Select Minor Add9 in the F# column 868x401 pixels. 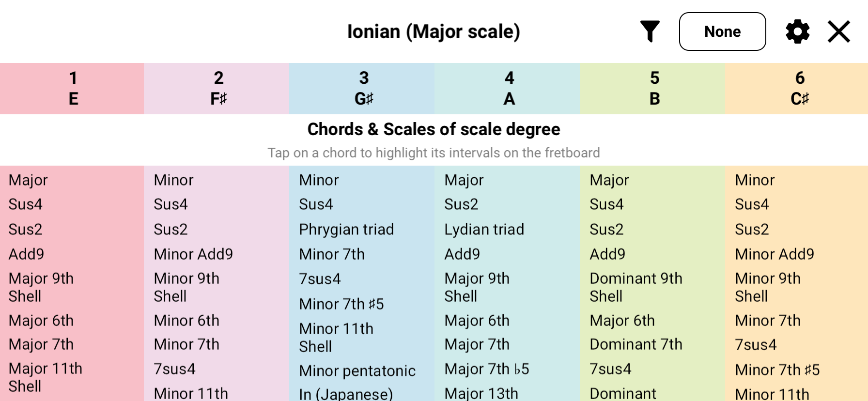coord(193,254)
